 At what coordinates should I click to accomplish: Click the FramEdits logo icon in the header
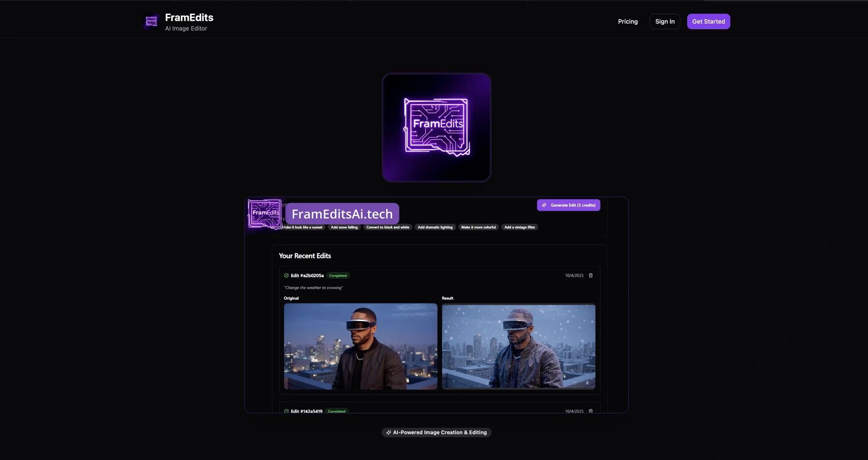click(x=151, y=21)
